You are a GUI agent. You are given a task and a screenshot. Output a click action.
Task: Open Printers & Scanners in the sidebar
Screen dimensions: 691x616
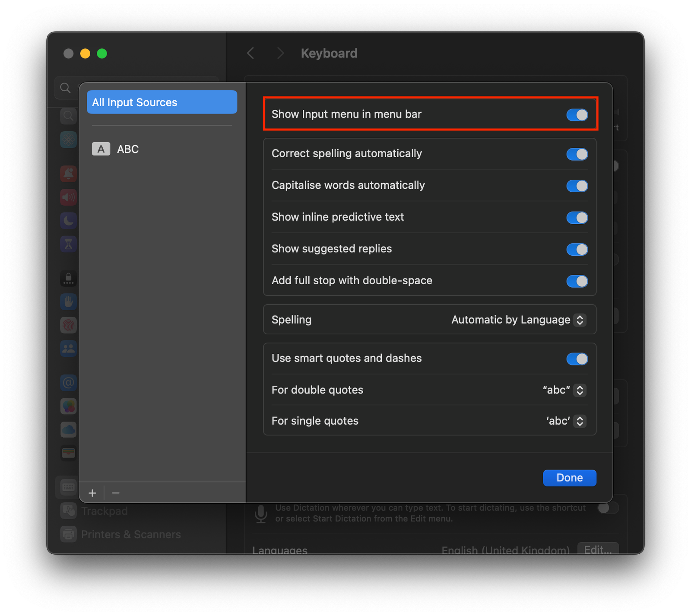point(131,534)
